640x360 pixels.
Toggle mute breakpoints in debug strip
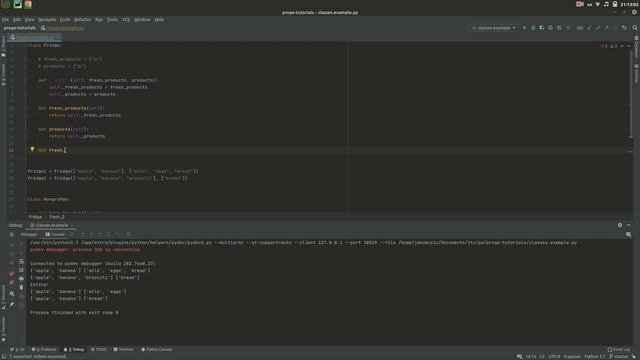(12, 282)
